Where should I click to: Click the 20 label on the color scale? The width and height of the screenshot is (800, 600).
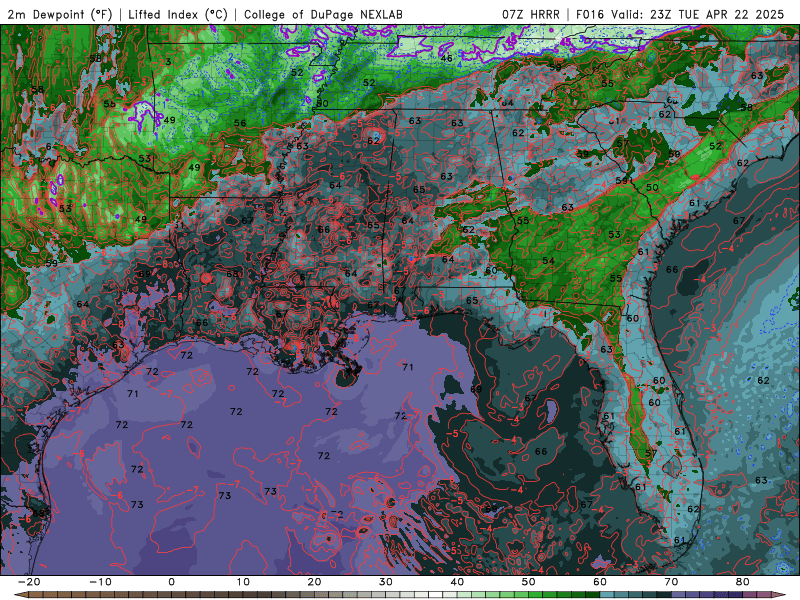coord(314,582)
